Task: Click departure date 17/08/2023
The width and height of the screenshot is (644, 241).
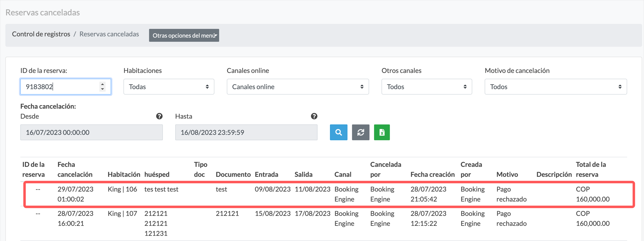Action: (x=313, y=214)
